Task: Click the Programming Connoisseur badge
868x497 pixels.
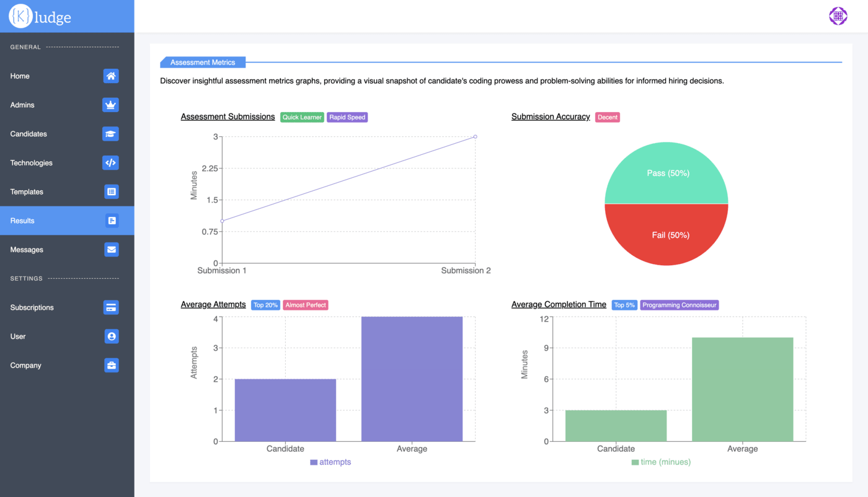Action: (x=680, y=305)
